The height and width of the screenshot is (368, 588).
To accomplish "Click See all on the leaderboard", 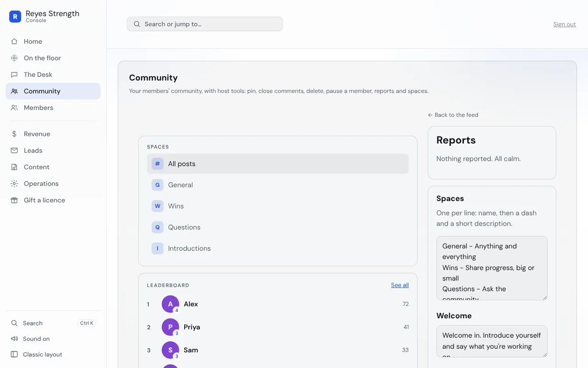I will coord(400,285).
